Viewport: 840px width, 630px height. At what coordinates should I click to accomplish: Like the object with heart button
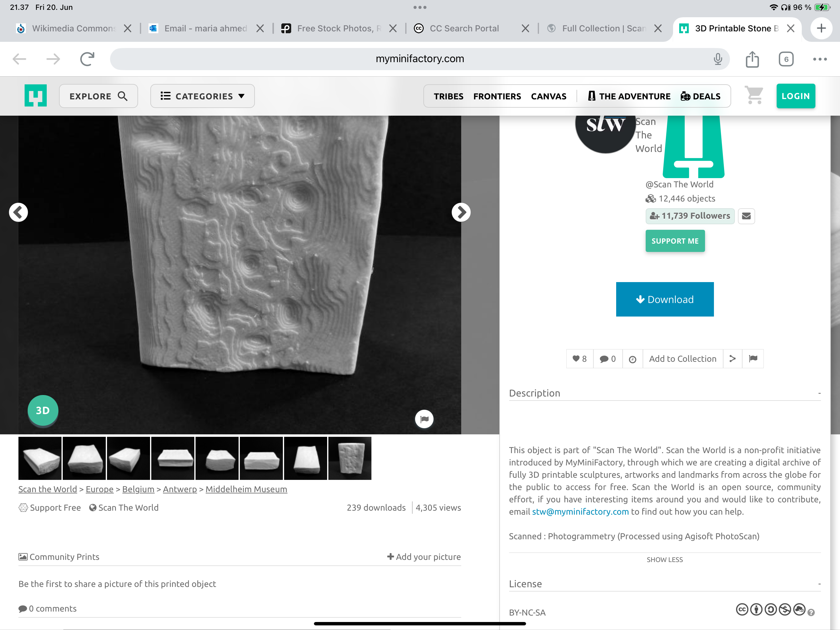tap(580, 359)
